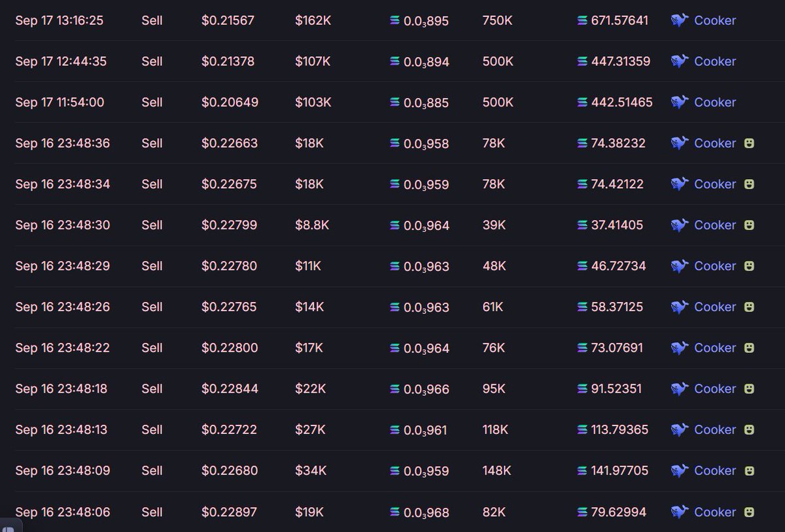Click the Solana icon next to 671.57641
The height and width of the screenshot is (532, 785).
(582, 21)
